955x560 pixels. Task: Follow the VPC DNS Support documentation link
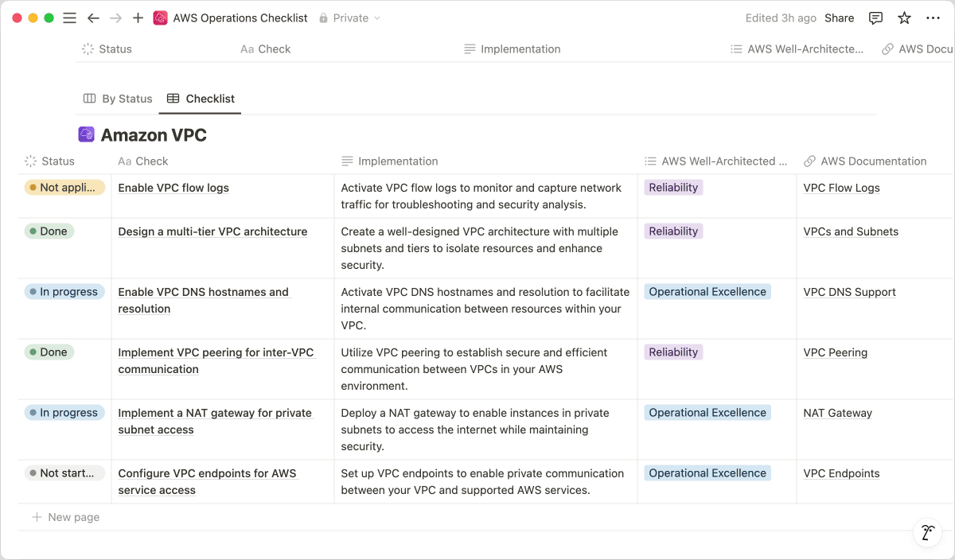849,292
